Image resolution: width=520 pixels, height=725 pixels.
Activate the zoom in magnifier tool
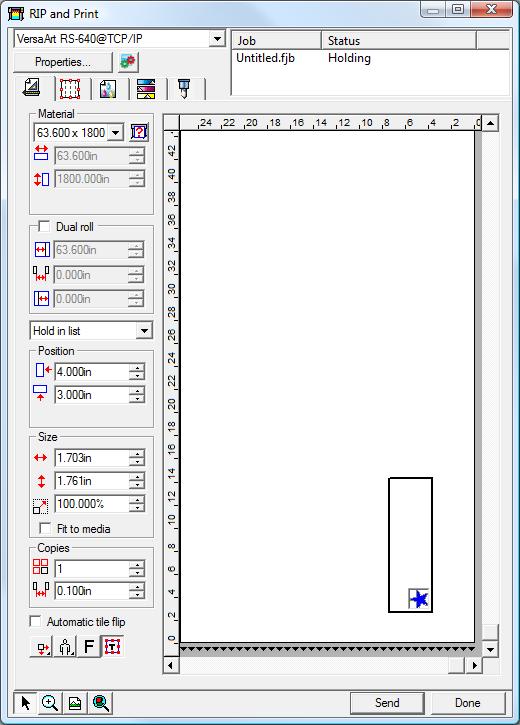click(50, 703)
